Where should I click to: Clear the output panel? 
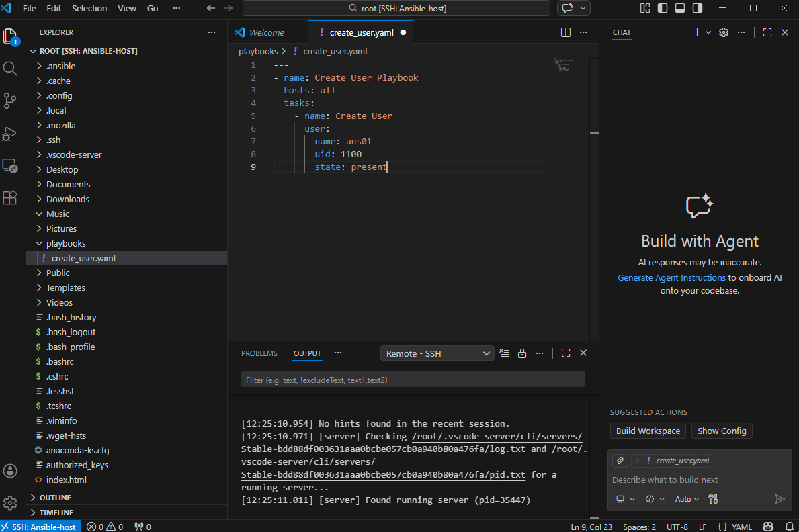(x=504, y=353)
